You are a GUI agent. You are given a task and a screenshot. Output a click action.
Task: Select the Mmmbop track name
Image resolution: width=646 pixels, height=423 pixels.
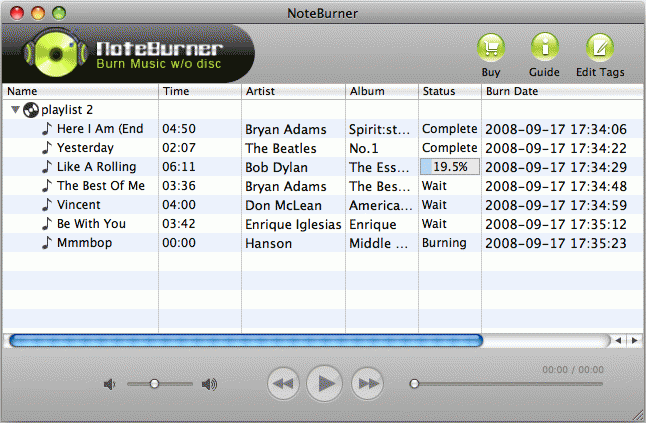[x=84, y=243]
